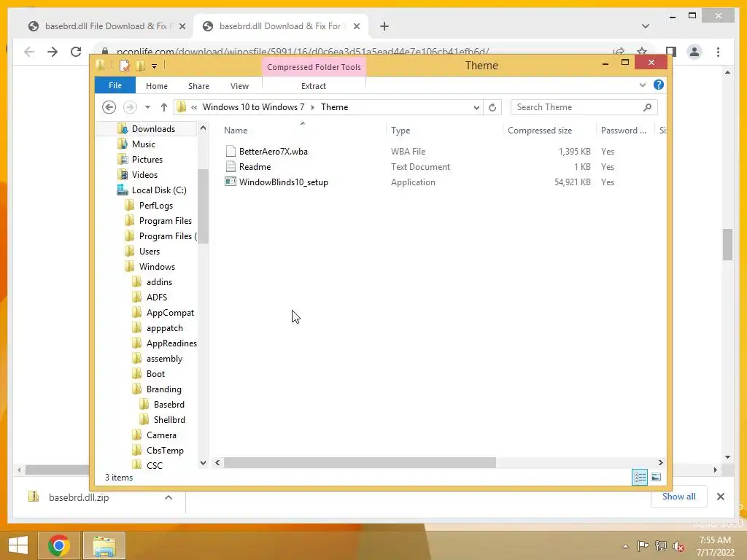Select Users folder in tree
Image resolution: width=747 pixels, height=560 pixels.
149,251
